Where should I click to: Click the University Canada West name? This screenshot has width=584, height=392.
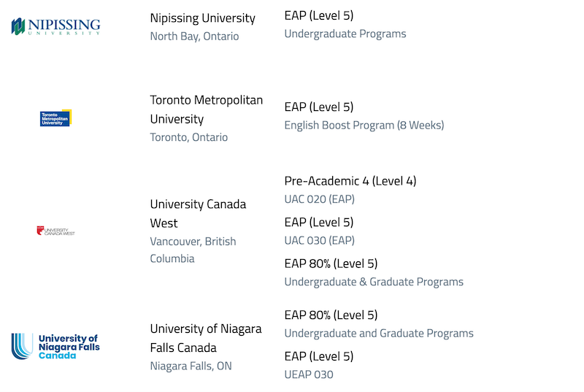click(198, 214)
